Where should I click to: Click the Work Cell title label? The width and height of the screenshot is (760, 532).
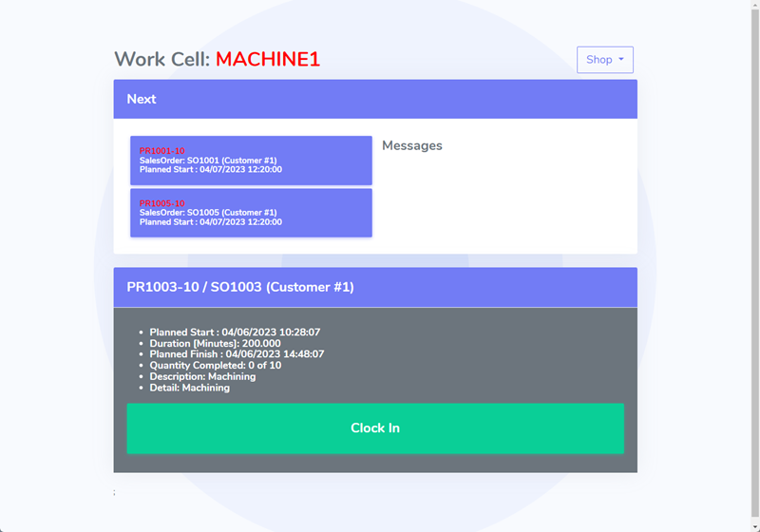point(161,59)
